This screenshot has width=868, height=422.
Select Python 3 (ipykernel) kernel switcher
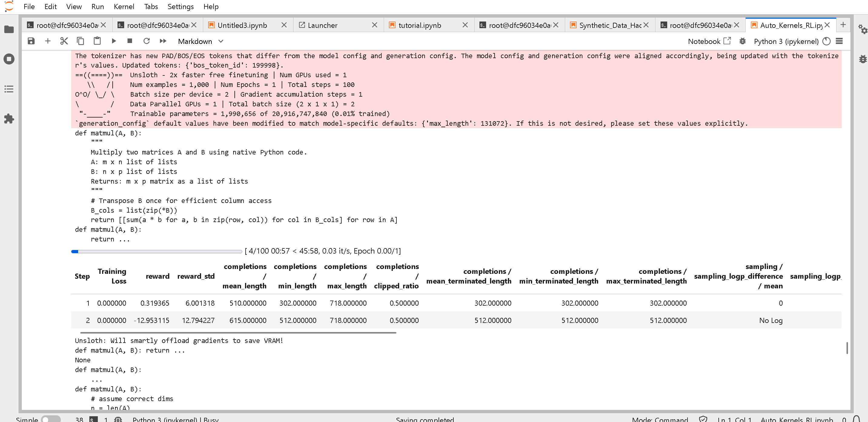click(786, 41)
